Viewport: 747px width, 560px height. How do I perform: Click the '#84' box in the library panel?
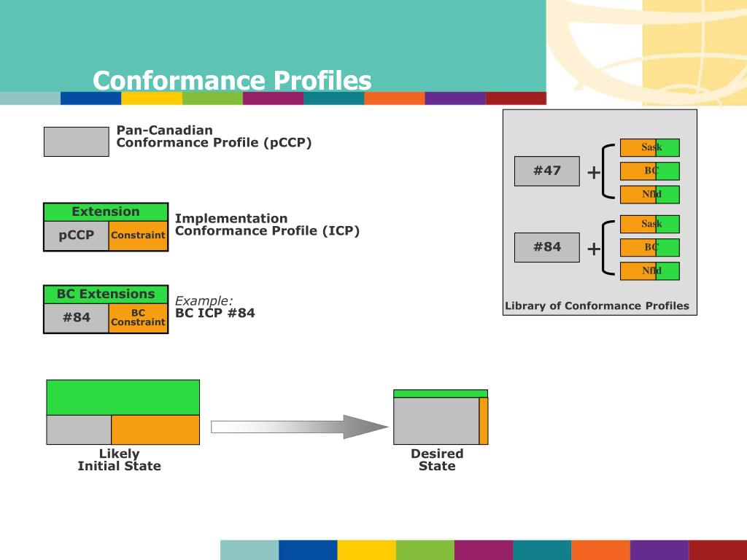click(x=547, y=248)
